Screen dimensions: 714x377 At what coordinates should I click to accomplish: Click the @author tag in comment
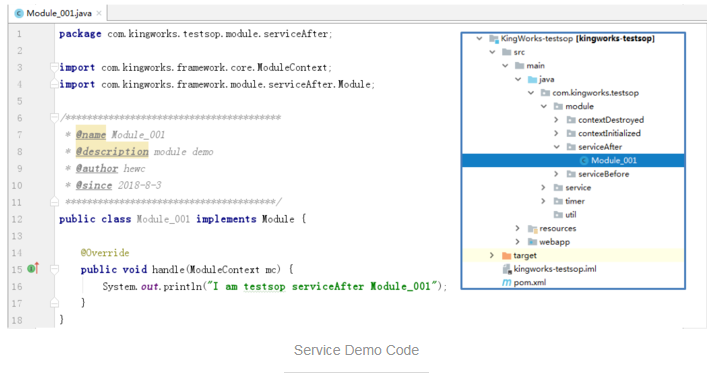click(x=97, y=168)
